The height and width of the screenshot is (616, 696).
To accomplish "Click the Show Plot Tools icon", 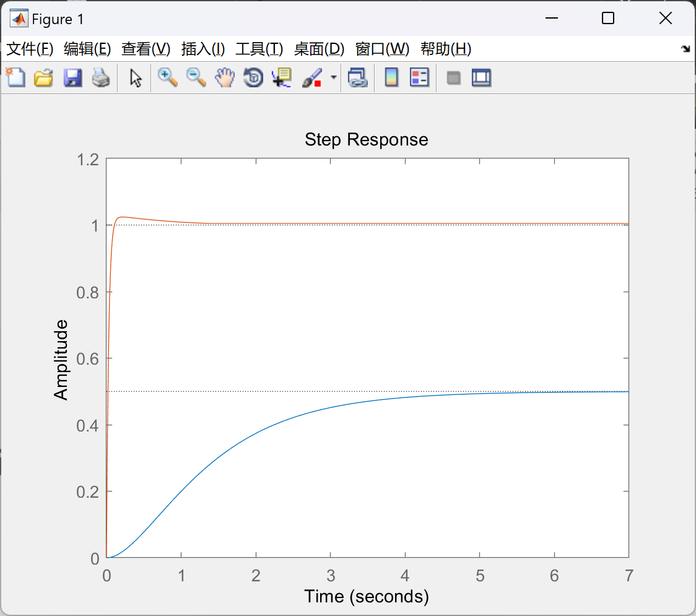I will (482, 77).
